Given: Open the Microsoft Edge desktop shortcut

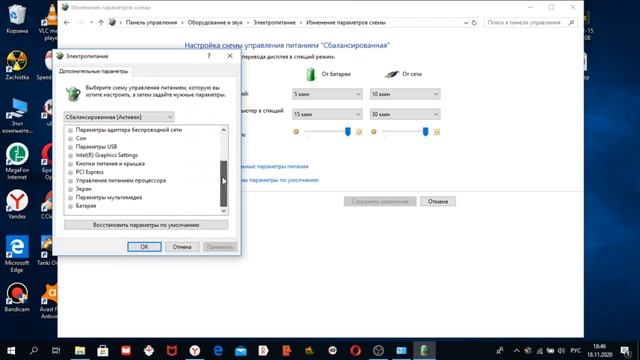Looking at the screenshot, I should coord(17,253).
